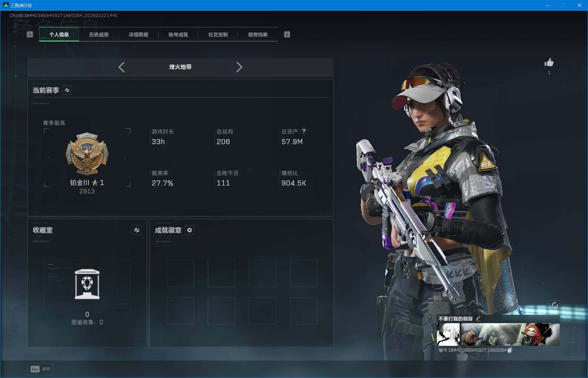Click the thumbs-up like icon

(549, 62)
